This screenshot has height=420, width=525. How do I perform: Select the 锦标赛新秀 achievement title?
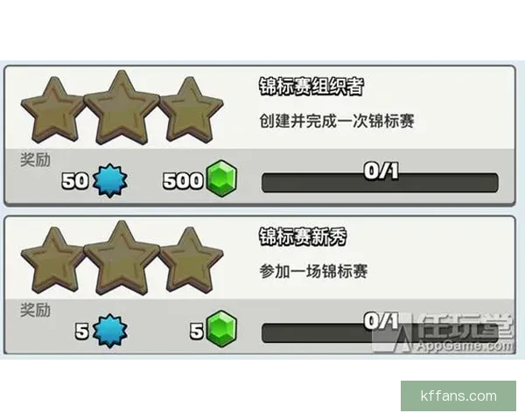[x=303, y=237]
